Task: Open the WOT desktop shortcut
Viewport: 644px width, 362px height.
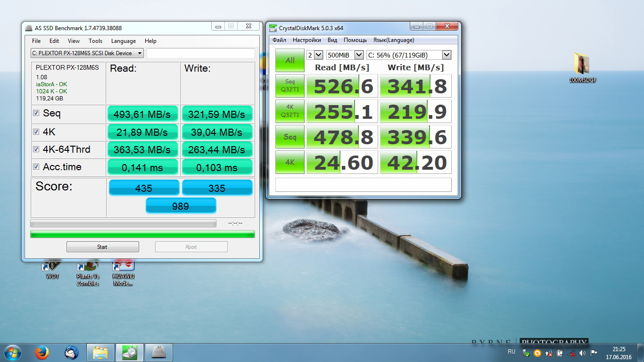Action: coord(52,270)
